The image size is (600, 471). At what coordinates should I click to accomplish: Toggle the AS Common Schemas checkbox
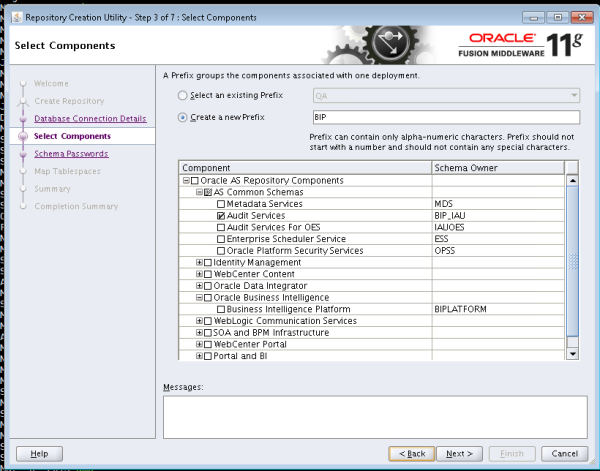tap(208, 192)
